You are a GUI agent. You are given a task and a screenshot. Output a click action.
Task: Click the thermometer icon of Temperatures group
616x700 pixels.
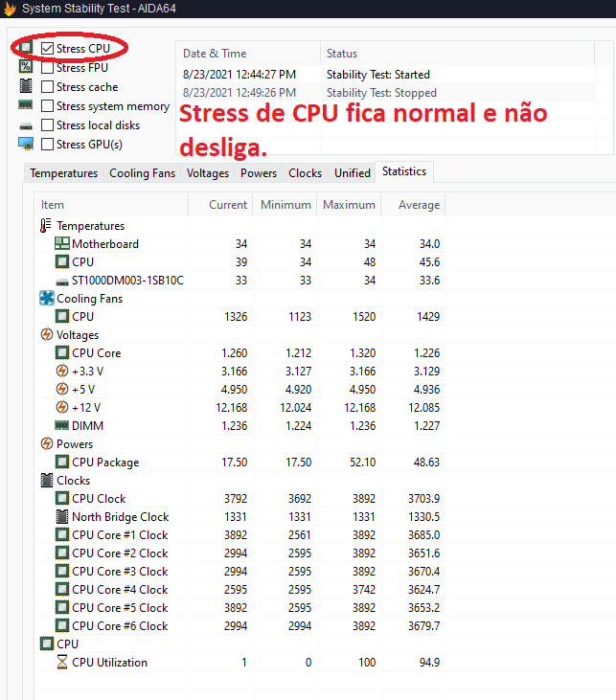pos(45,225)
